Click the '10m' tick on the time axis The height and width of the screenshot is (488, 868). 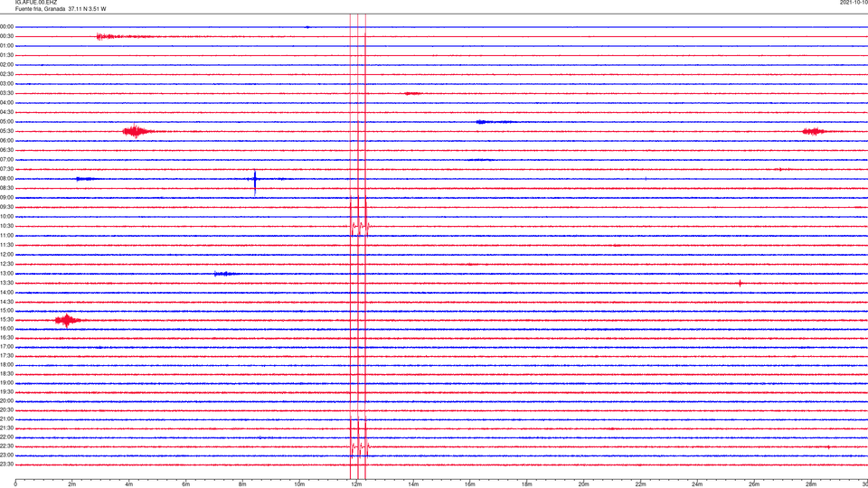[299, 484]
